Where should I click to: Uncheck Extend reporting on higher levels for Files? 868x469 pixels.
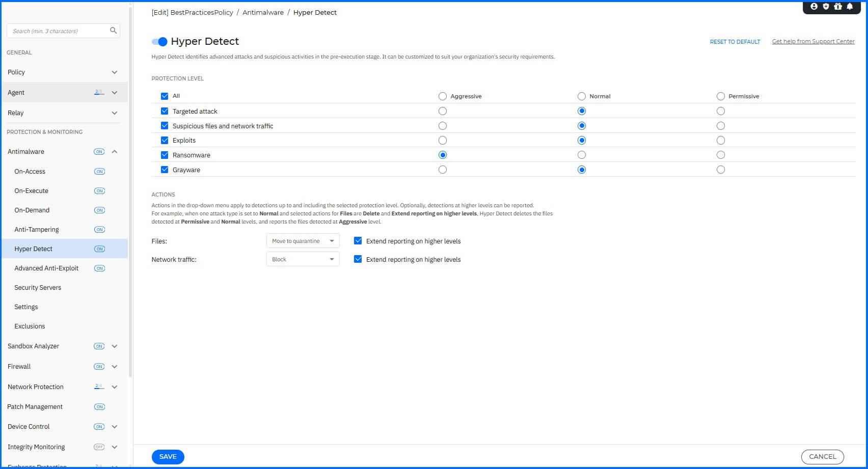358,240
